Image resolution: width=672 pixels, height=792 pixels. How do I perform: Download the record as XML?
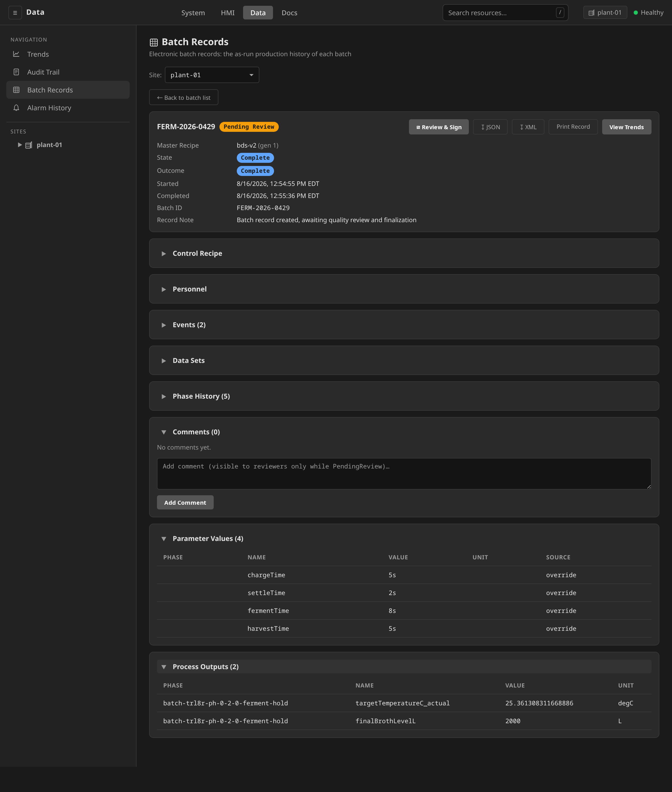coord(528,127)
